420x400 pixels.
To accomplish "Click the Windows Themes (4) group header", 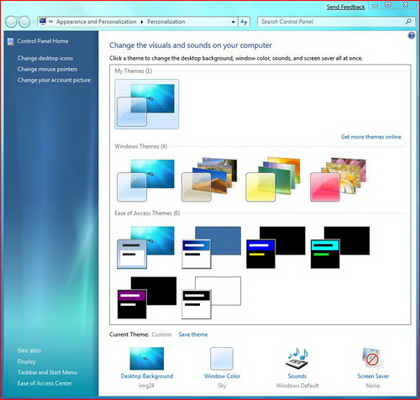I will (x=141, y=146).
